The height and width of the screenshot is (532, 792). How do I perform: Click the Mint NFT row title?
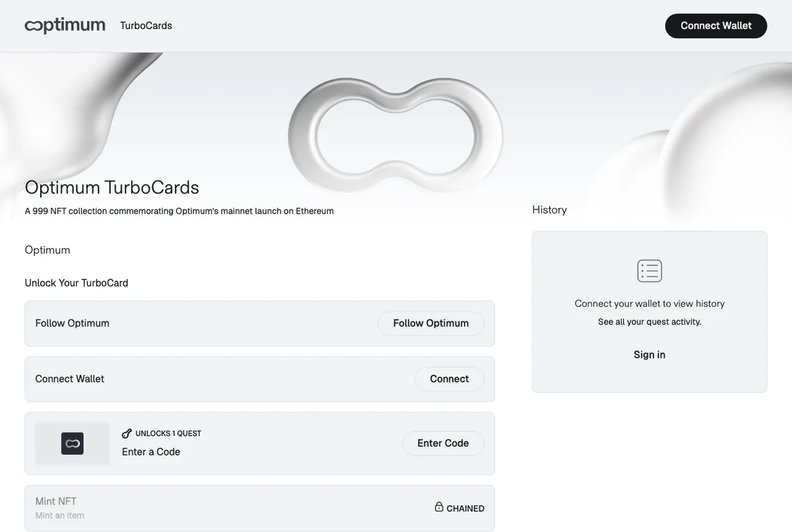[56, 502]
